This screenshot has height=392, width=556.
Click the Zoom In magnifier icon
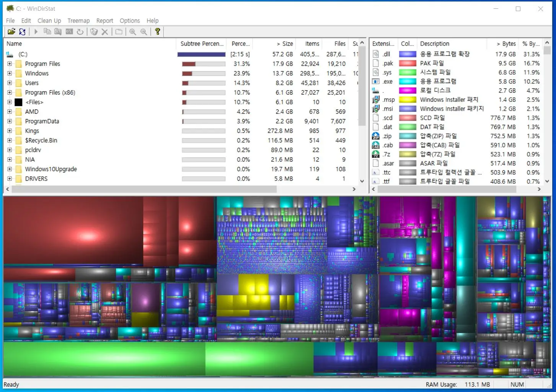click(x=133, y=32)
